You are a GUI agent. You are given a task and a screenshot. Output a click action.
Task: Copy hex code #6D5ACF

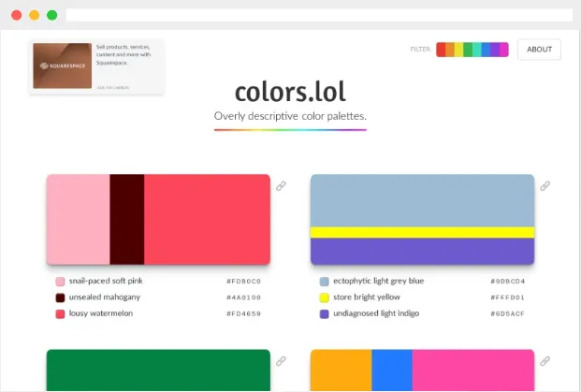point(507,313)
